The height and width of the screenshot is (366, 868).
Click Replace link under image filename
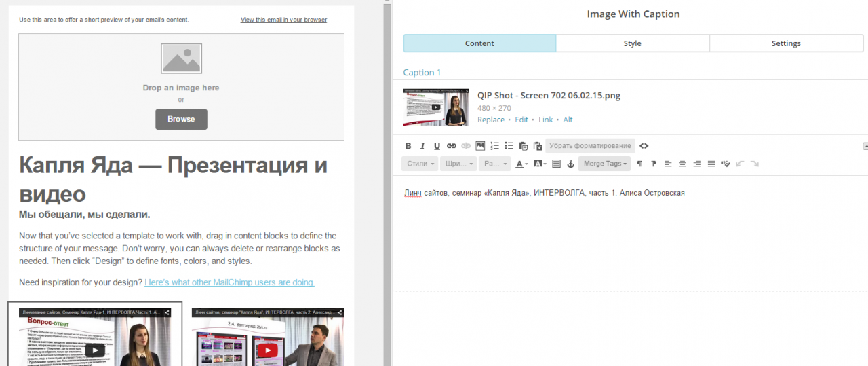[x=491, y=120]
